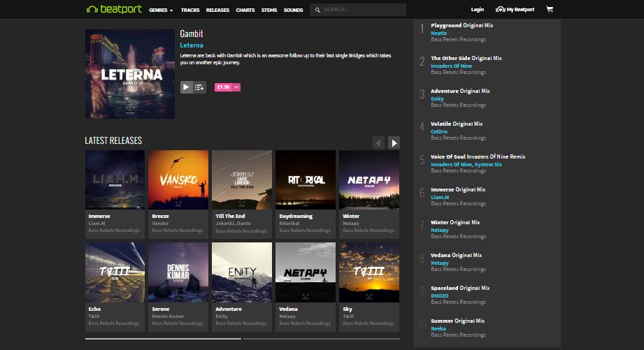Open Playground Original Mix track

[462, 25]
